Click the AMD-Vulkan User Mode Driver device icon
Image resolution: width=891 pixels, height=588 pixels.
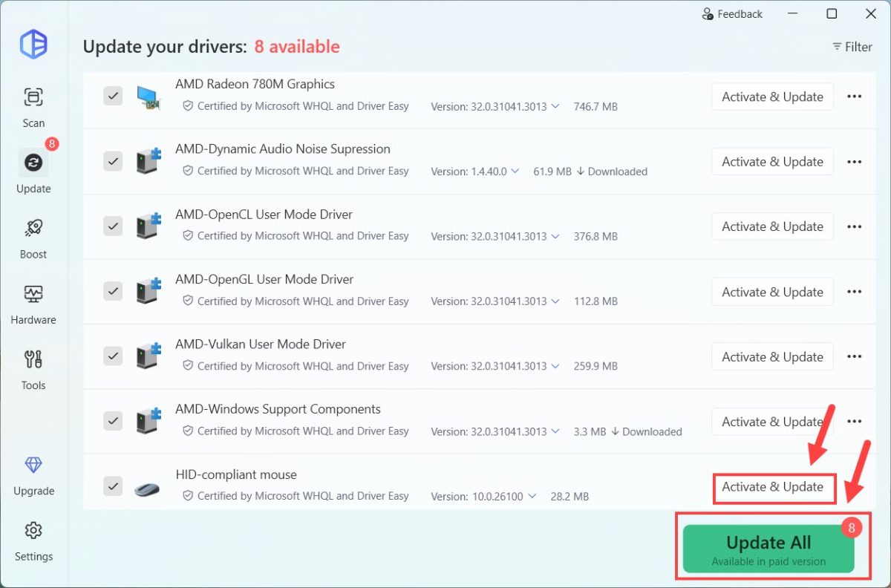pyautogui.click(x=149, y=356)
